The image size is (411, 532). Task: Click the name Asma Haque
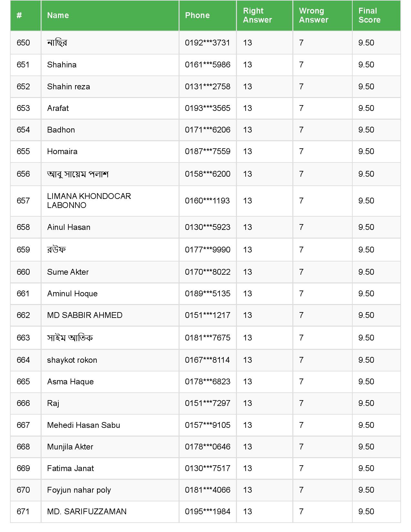click(x=70, y=381)
